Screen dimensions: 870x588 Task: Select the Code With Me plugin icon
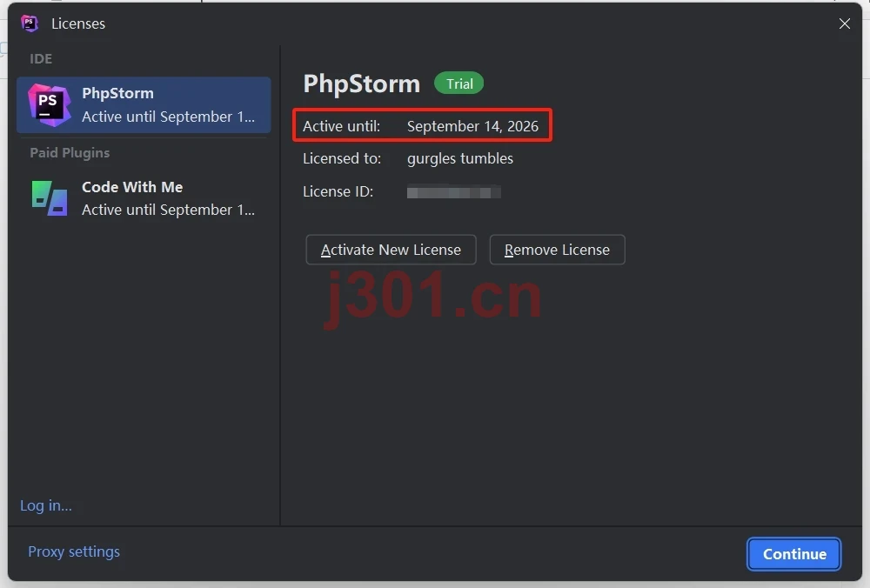(x=50, y=198)
